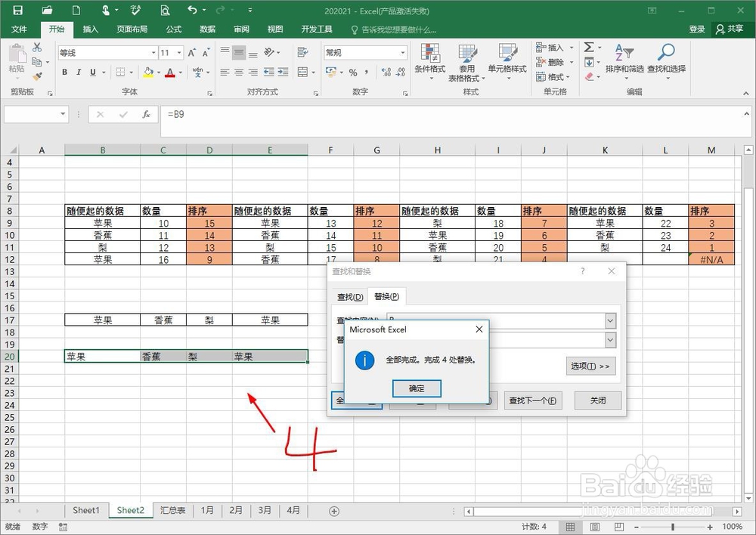Open Conditional Formatting 条件格式
The width and height of the screenshot is (756, 535).
pos(430,61)
